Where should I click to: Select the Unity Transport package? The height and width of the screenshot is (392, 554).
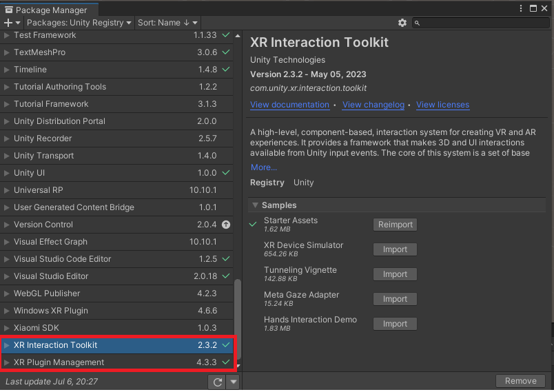[x=116, y=156]
